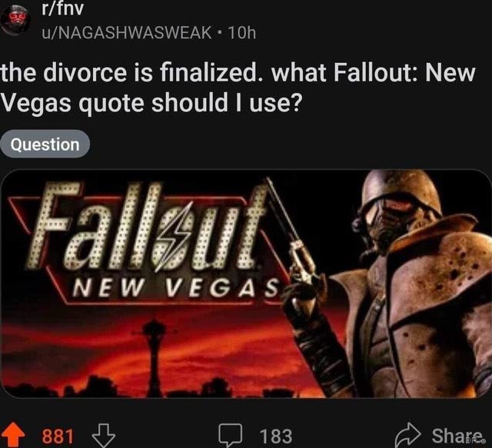Open comments via the speech bubble icon

click(231, 435)
